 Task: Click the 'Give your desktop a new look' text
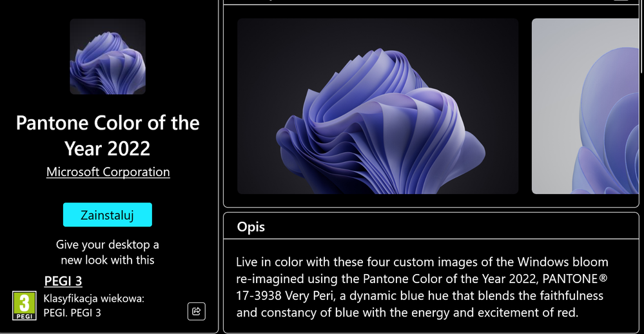[108, 245]
